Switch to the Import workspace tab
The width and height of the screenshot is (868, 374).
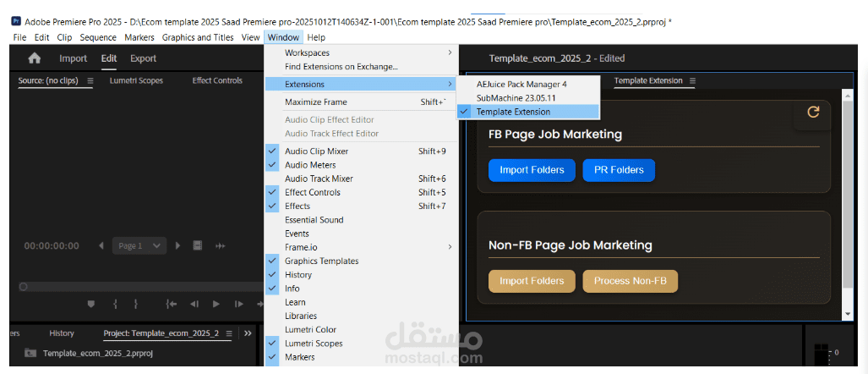(73, 58)
